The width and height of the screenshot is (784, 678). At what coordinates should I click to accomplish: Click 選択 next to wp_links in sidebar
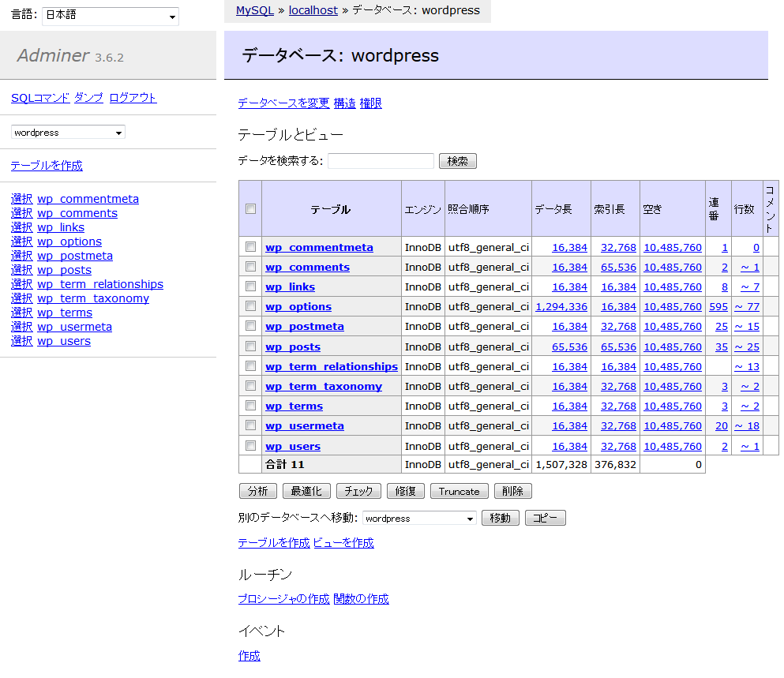[21, 227]
